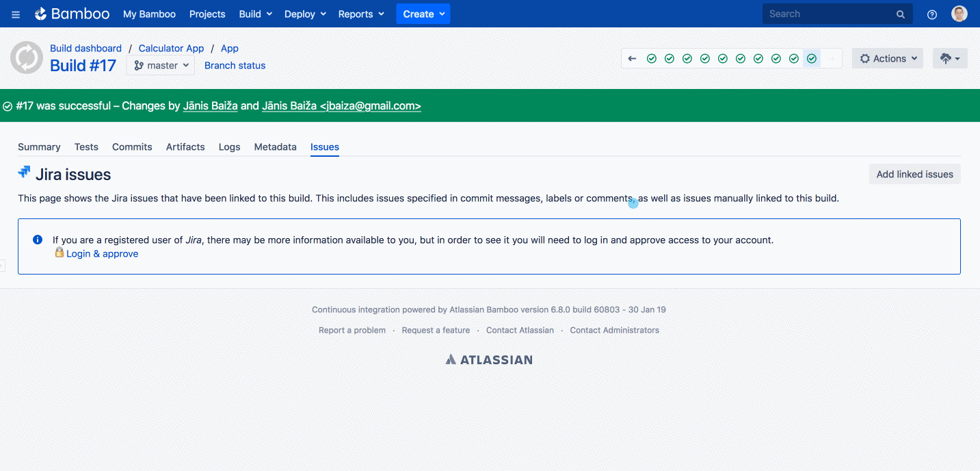This screenshot has width=980, height=471.
Task: Expand the Create dropdown
Action: click(423, 14)
